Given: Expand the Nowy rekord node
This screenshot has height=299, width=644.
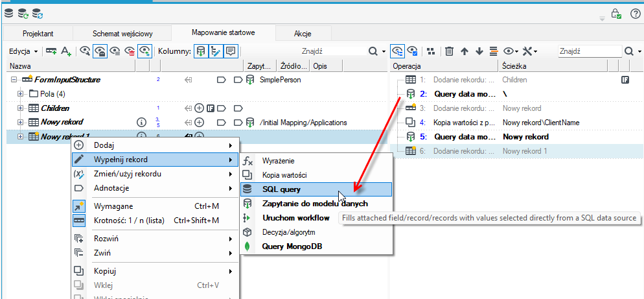Looking at the screenshot, I should point(20,122).
